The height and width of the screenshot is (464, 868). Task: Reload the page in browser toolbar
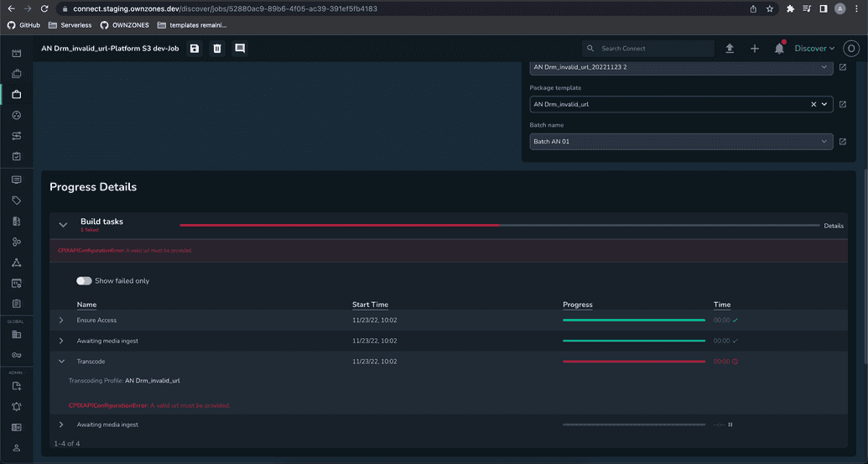(x=44, y=9)
